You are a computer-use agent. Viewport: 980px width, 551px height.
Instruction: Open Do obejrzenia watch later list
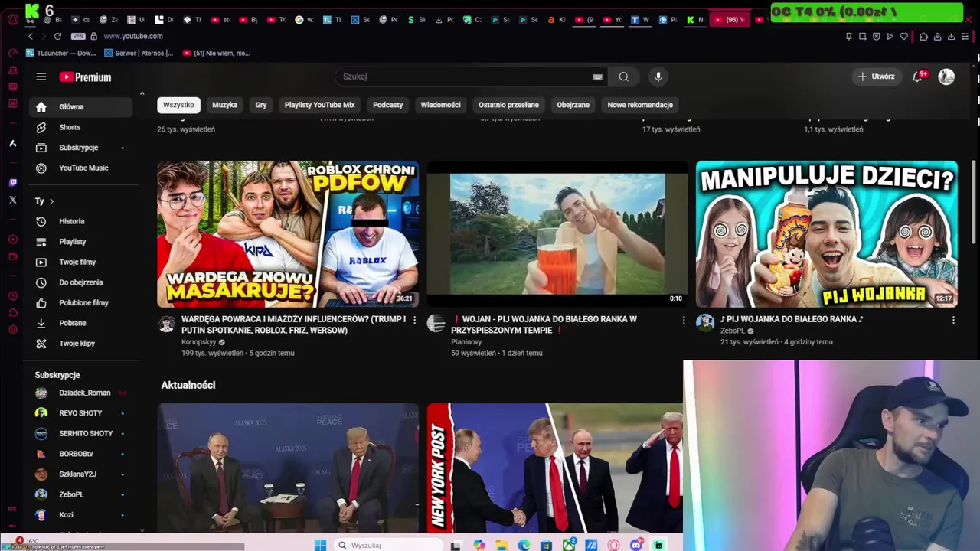coord(80,282)
